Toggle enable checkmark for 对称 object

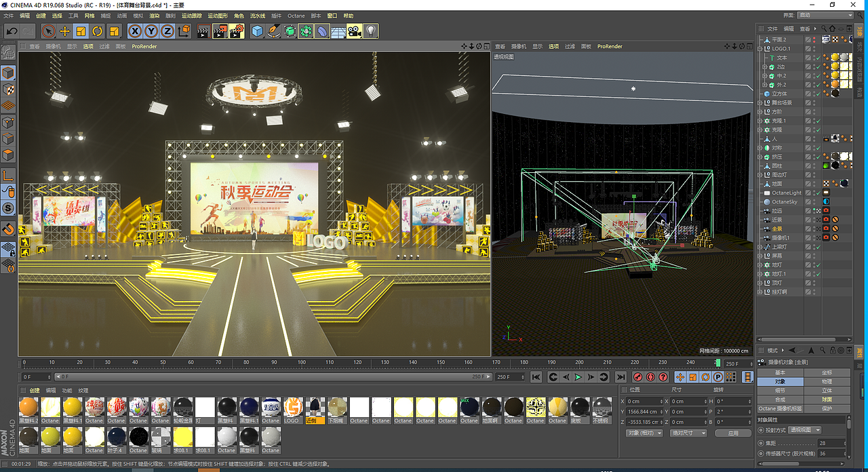(818, 148)
